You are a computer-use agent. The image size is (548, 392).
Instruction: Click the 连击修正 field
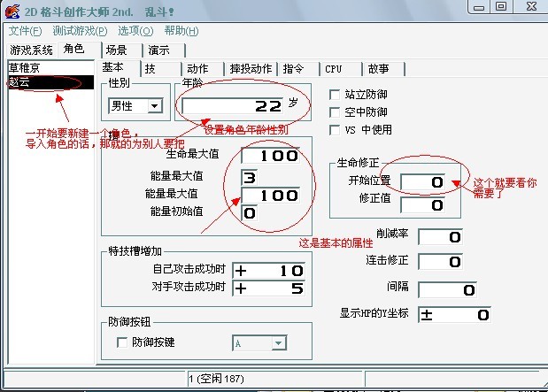point(440,262)
